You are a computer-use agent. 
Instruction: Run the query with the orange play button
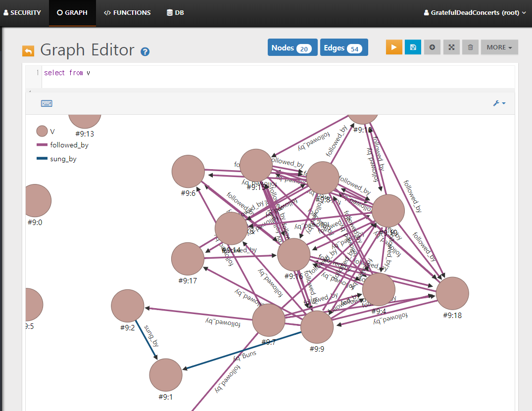(394, 47)
